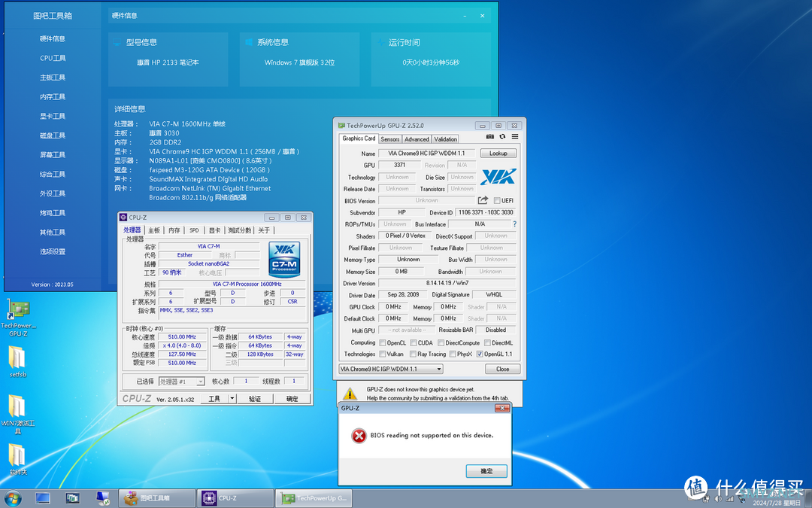Open the 显卡 tab in CPU-Z
812x508 pixels.
coord(215,230)
